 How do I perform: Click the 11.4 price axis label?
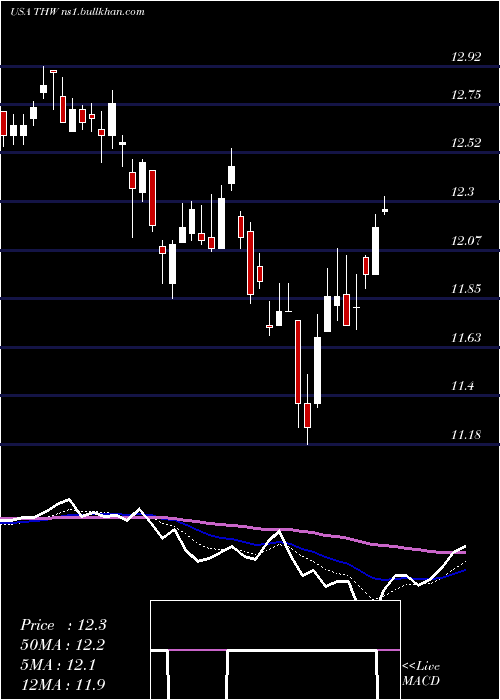pos(462,386)
